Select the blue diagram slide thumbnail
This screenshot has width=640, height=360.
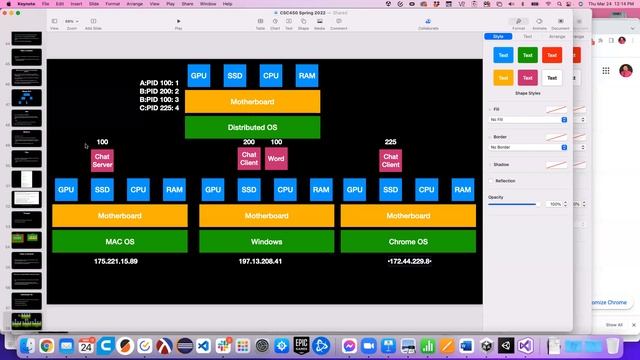tap(27, 98)
